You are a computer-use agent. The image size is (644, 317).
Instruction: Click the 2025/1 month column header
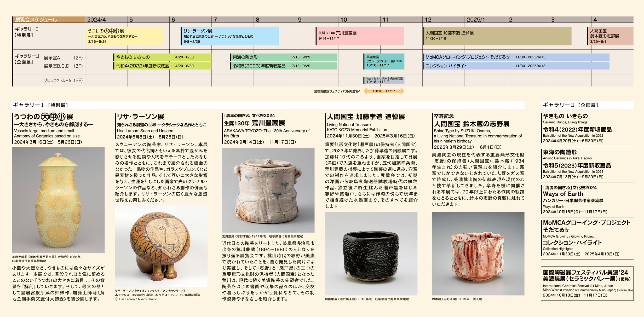coord(486,20)
